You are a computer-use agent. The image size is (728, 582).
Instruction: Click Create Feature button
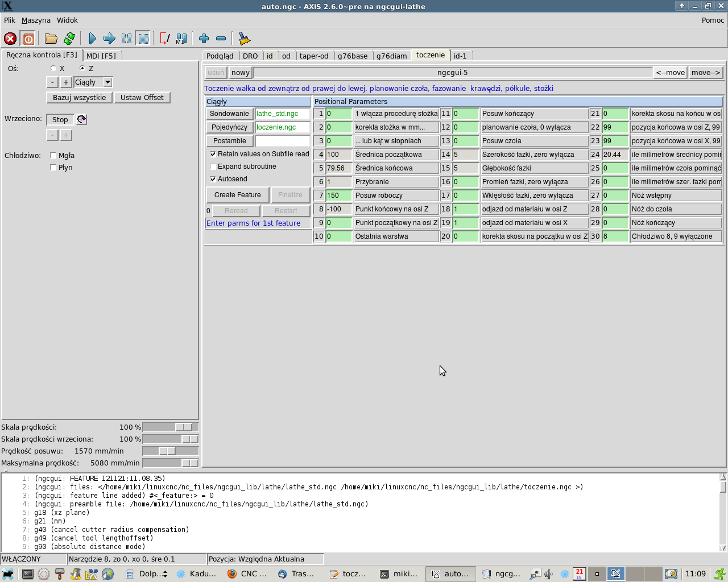[238, 195]
